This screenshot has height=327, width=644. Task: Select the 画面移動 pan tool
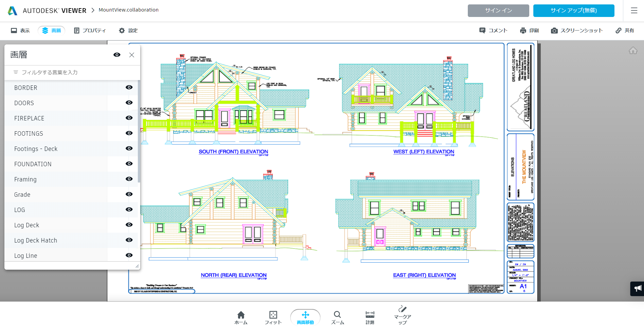(305, 315)
